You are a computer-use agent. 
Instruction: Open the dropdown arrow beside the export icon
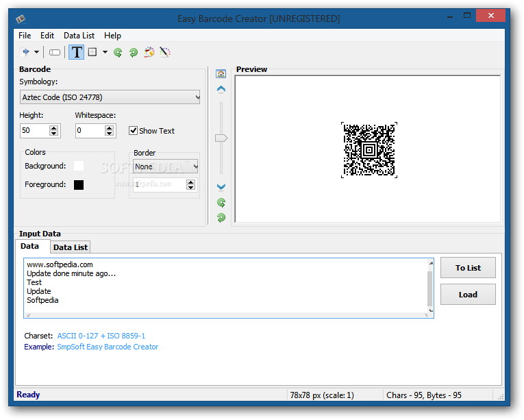pyautogui.click(x=37, y=52)
